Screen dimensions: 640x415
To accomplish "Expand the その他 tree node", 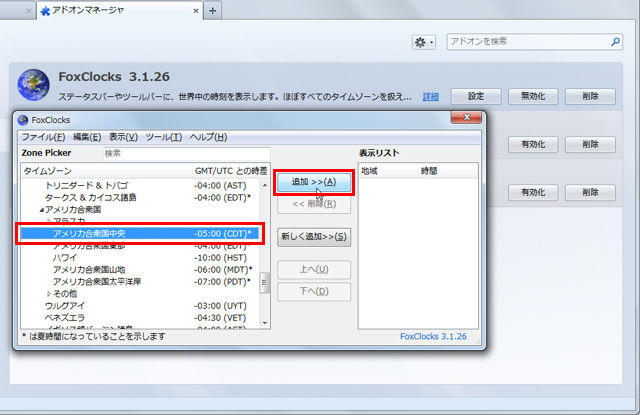I will 49,294.
